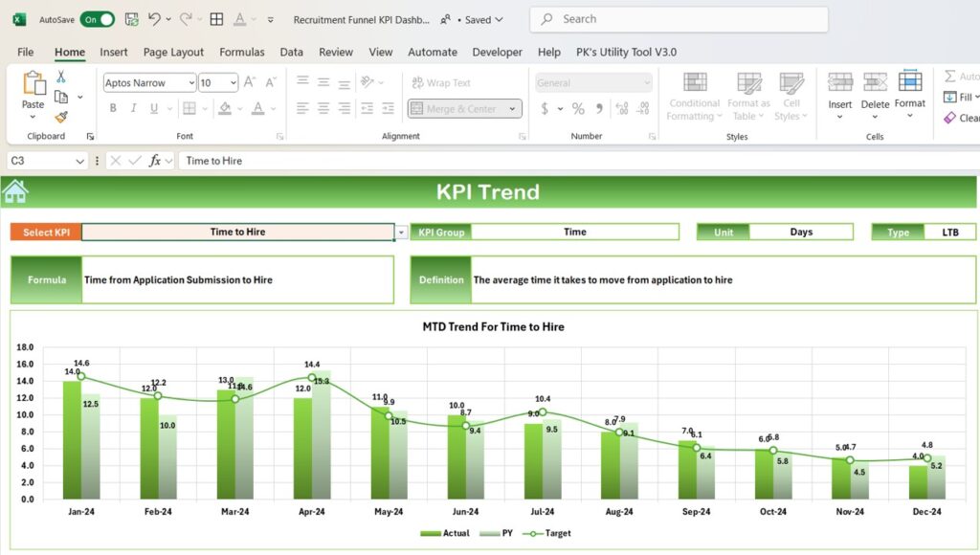Click the Insert cells button
The image size is (980, 555).
[x=840, y=95]
